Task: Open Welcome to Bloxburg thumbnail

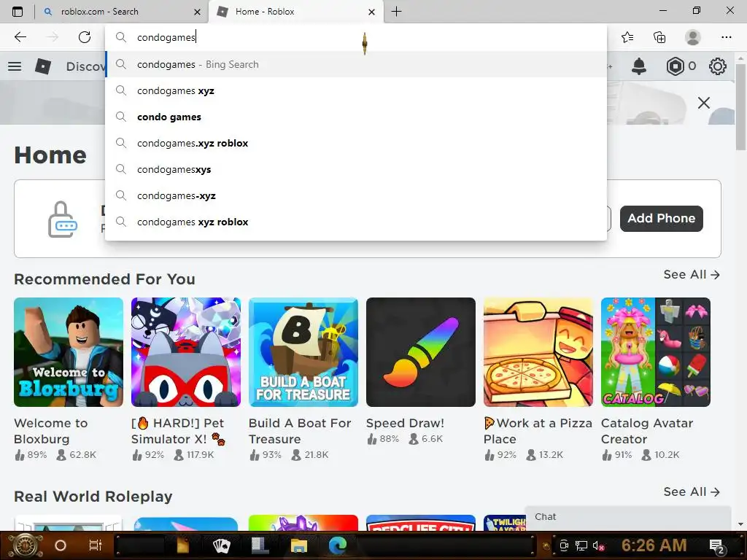Action: point(69,352)
